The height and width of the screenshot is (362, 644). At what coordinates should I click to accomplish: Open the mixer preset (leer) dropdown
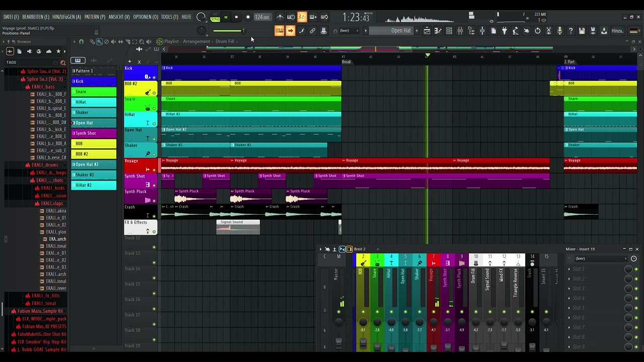coord(601,258)
